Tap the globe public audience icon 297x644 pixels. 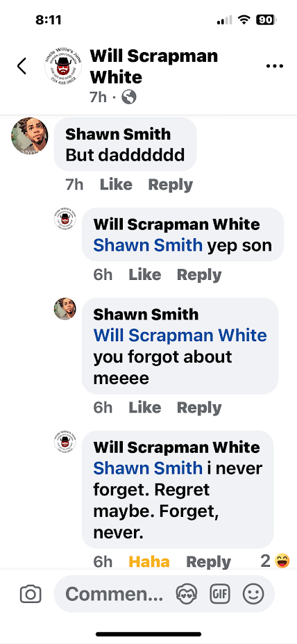pos(129,97)
